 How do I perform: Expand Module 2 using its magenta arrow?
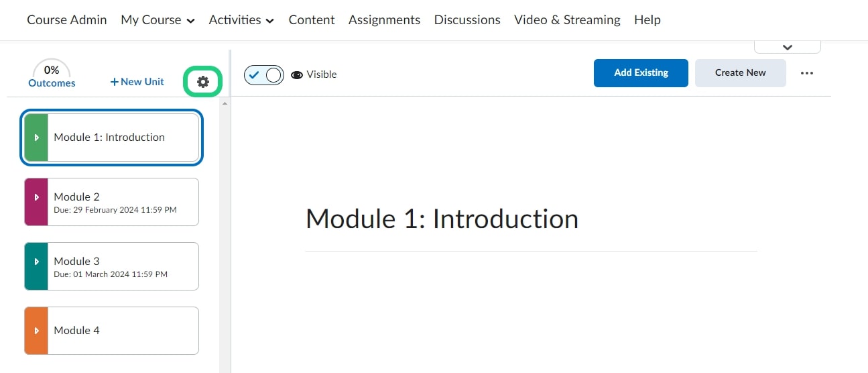(36, 202)
